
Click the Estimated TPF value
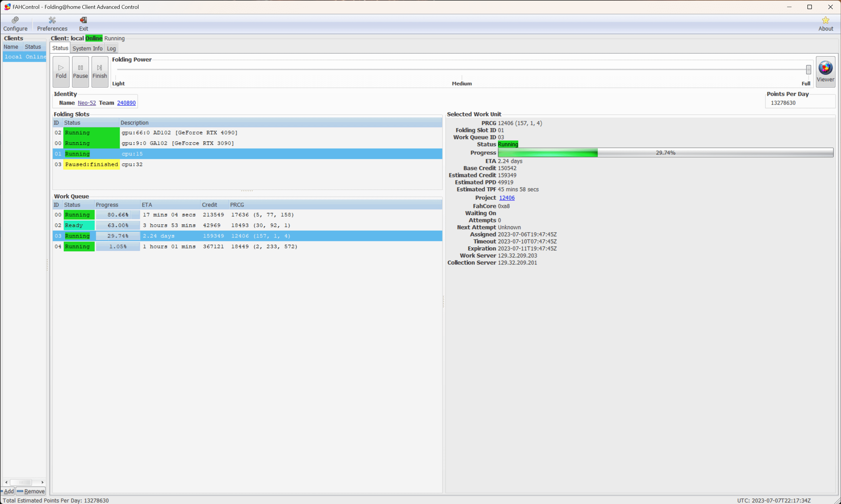pyautogui.click(x=518, y=189)
